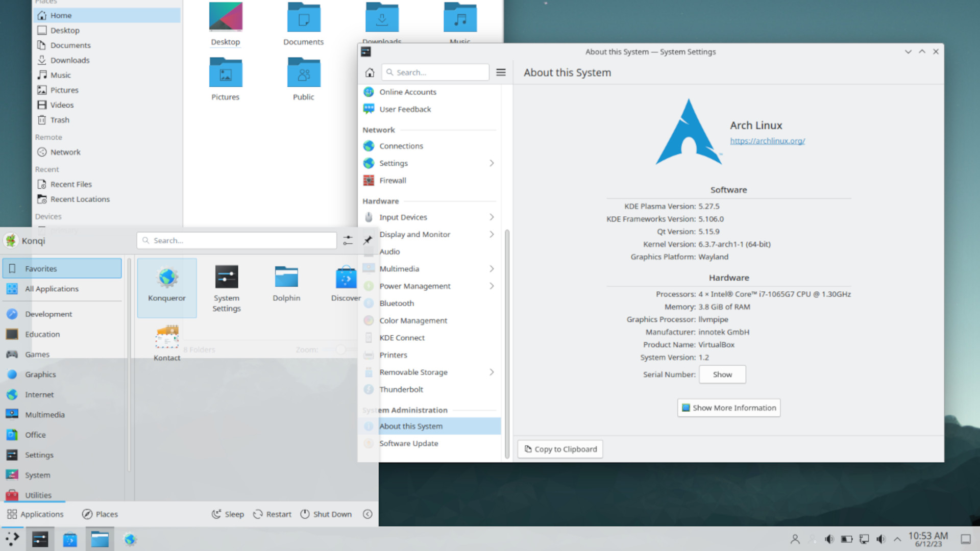Open the network tray icon

[x=864, y=539]
